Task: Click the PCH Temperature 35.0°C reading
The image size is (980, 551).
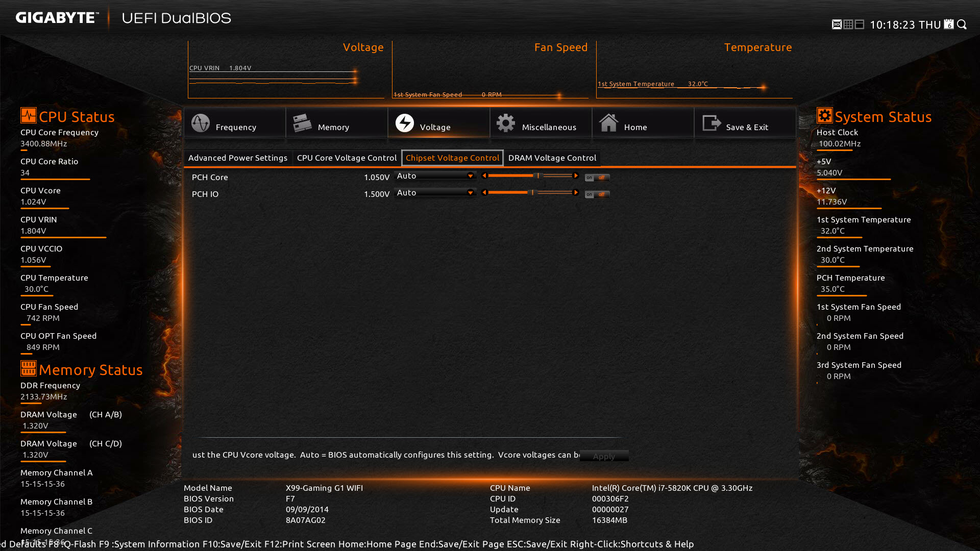Action: (x=832, y=289)
